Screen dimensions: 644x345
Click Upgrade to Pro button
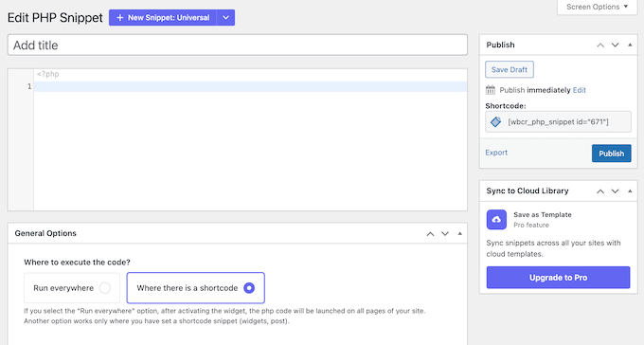pos(558,278)
